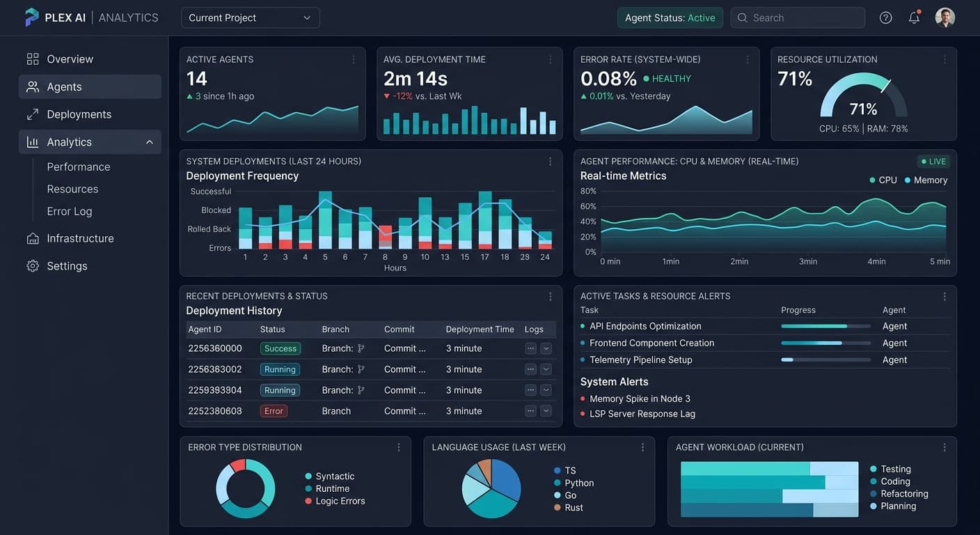This screenshot has width=980, height=535.
Task: Click the Memory Spike in Node 3 alert
Action: click(x=640, y=398)
